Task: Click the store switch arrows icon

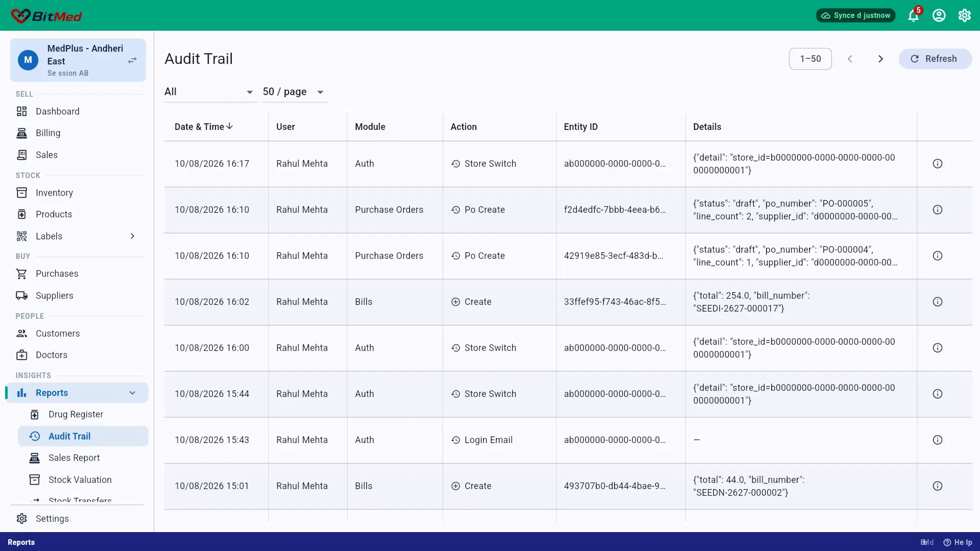Action: coord(132,60)
